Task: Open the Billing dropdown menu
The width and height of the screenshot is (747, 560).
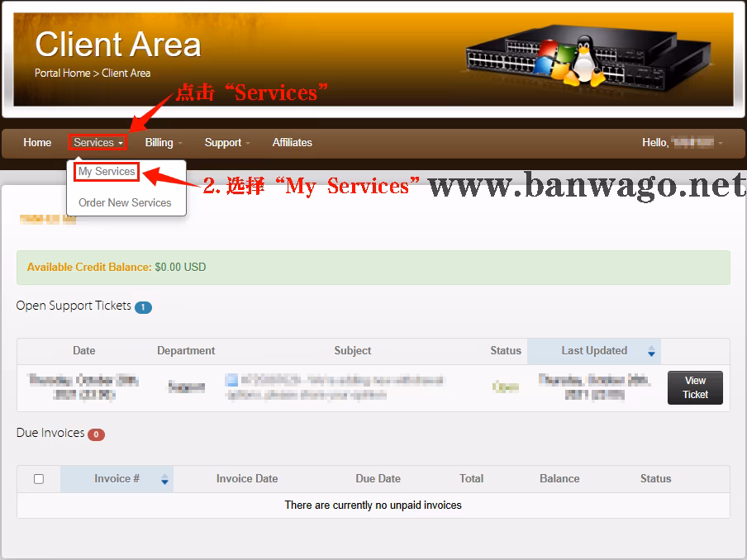Action: click(x=163, y=142)
